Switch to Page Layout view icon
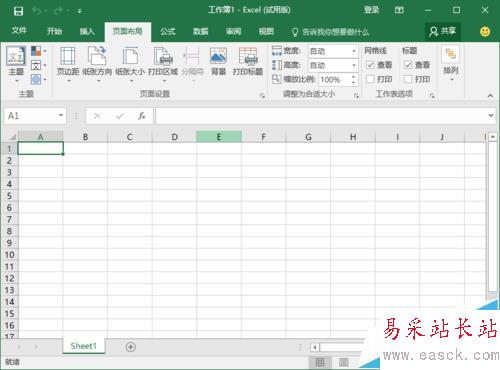 pos(343,362)
